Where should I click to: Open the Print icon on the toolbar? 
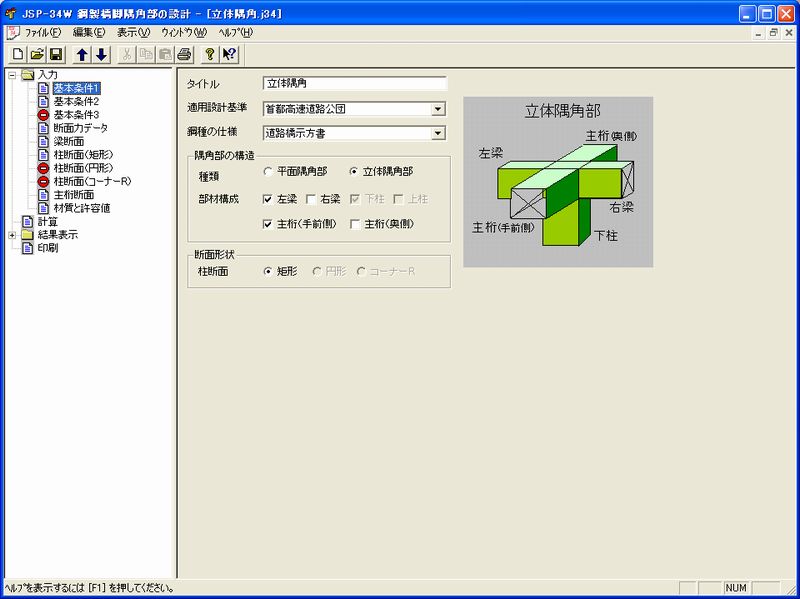pyautogui.click(x=184, y=57)
